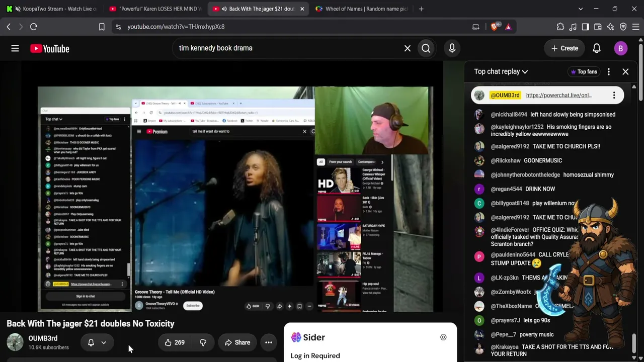Open Brave Rewards triangle icon
The width and height of the screenshot is (644, 362).
tap(508, 27)
